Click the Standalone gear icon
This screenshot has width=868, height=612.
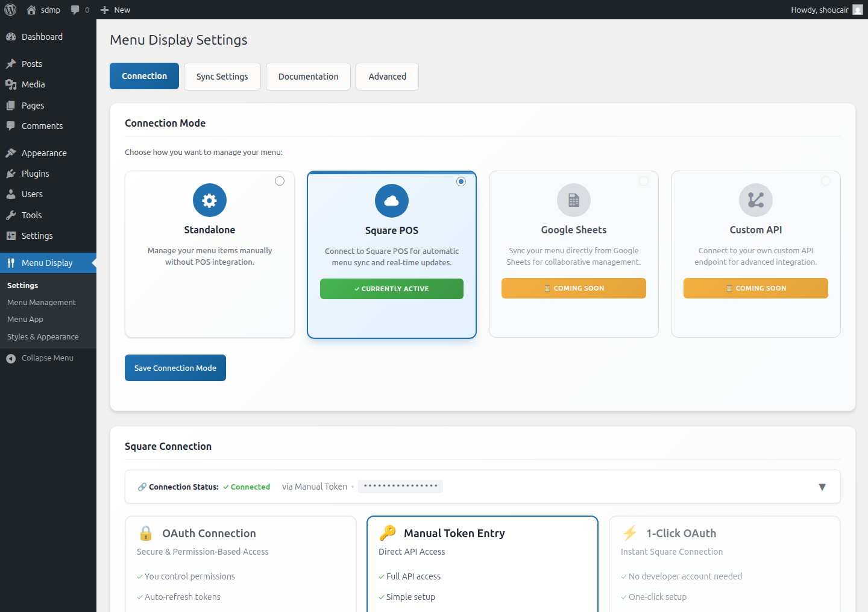click(210, 200)
